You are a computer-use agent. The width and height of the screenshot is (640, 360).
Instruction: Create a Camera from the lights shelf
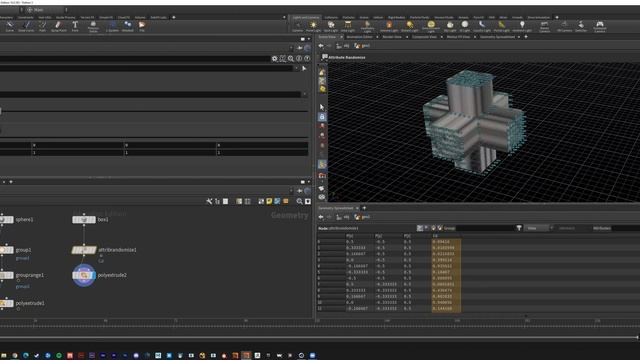click(x=298, y=27)
